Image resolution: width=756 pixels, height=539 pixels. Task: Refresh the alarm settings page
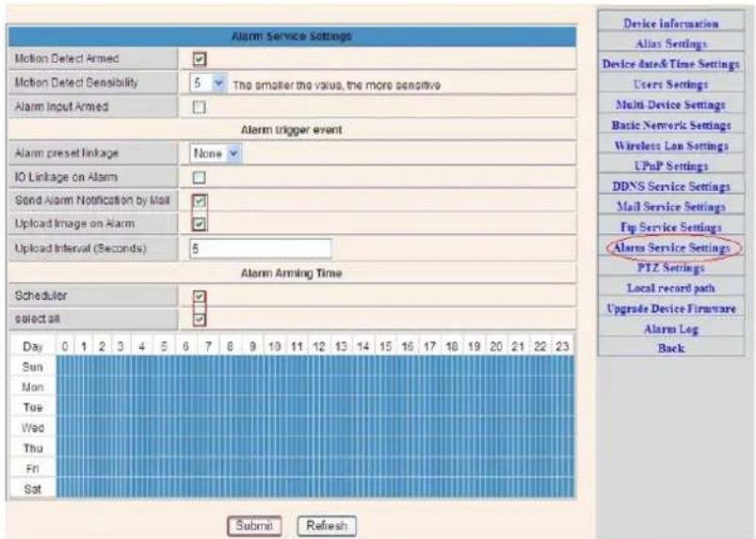327,526
